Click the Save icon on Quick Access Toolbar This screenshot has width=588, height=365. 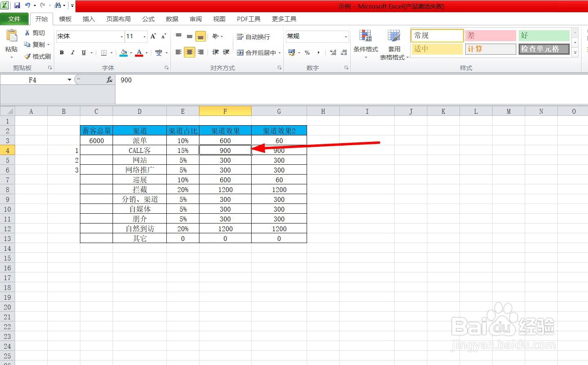(x=17, y=5)
